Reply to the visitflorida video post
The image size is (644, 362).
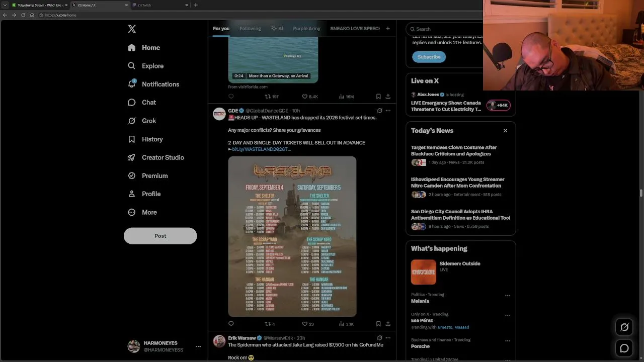231,97
